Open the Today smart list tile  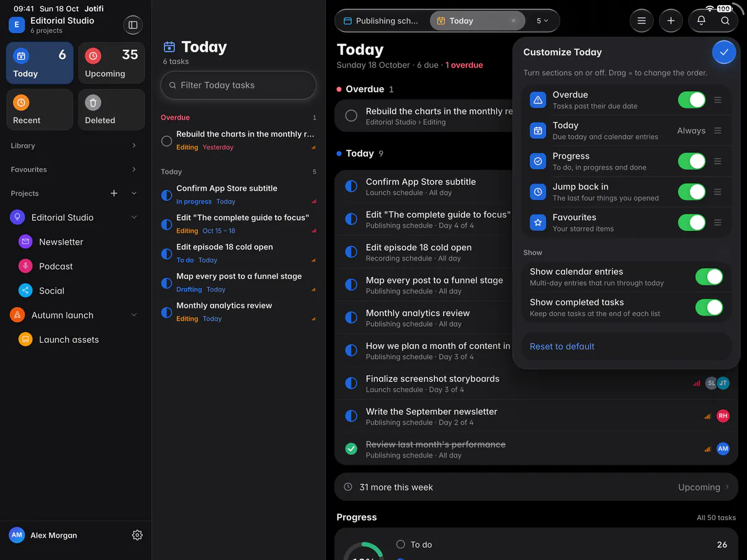(40, 63)
